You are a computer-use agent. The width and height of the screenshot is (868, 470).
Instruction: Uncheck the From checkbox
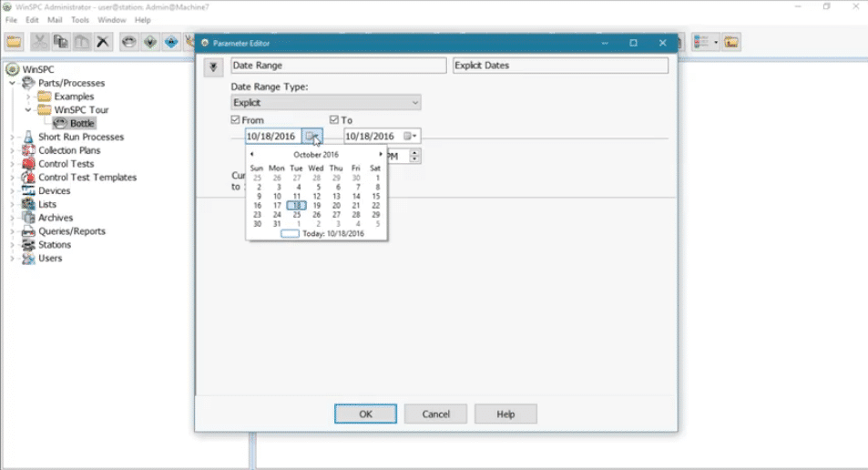pos(236,120)
